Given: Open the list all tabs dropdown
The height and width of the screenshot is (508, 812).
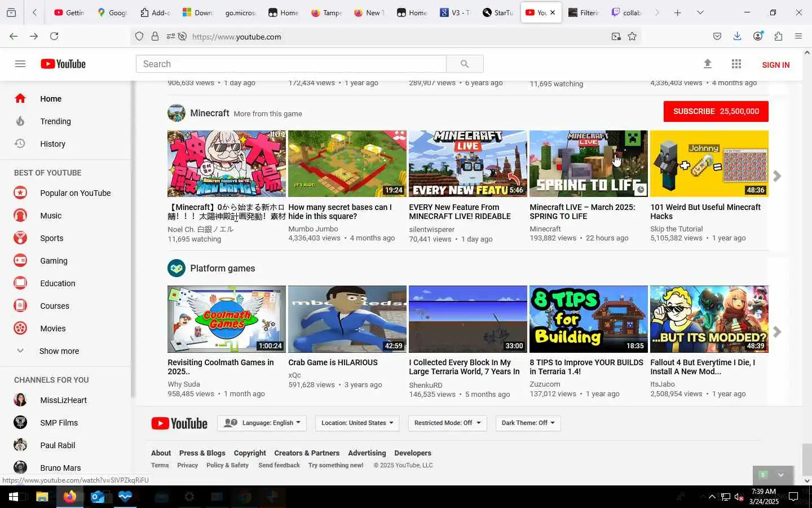Looking at the screenshot, I should tap(700, 12).
